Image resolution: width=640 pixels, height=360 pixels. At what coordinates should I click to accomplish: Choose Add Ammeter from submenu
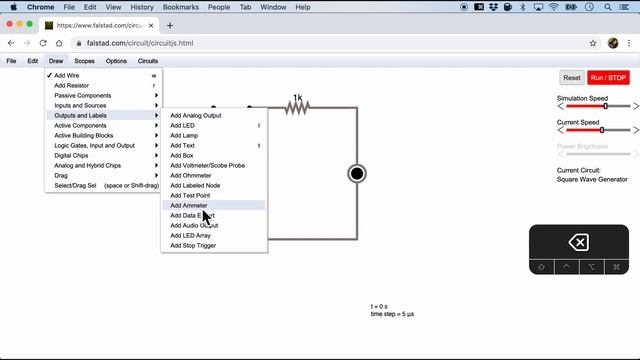click(x=214, y=205)
